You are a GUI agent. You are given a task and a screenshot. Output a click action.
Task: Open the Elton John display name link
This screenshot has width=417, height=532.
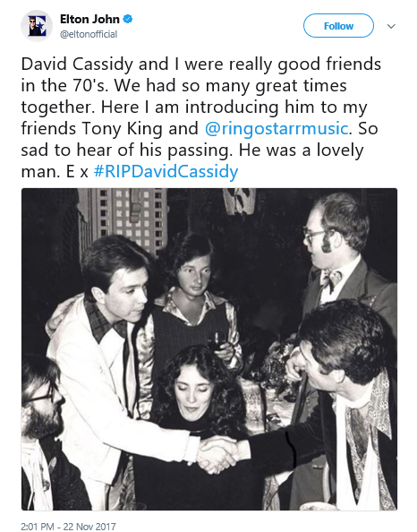[89, 19]
